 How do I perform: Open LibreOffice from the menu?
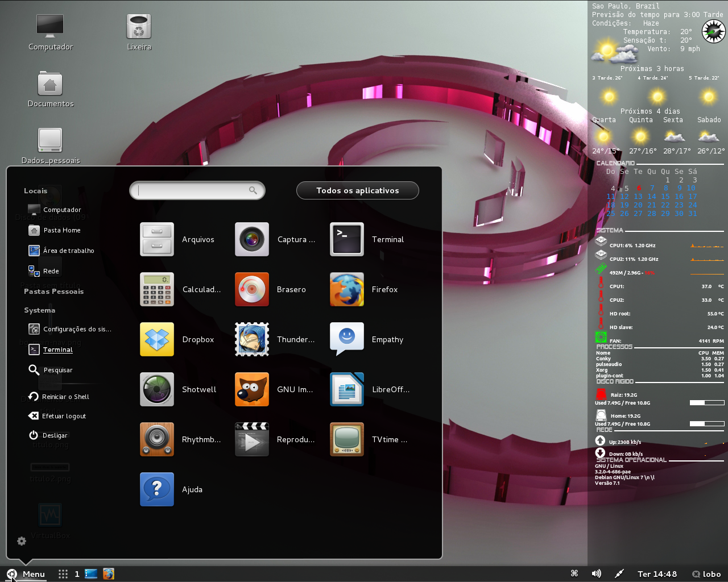[x=347, y=389]
